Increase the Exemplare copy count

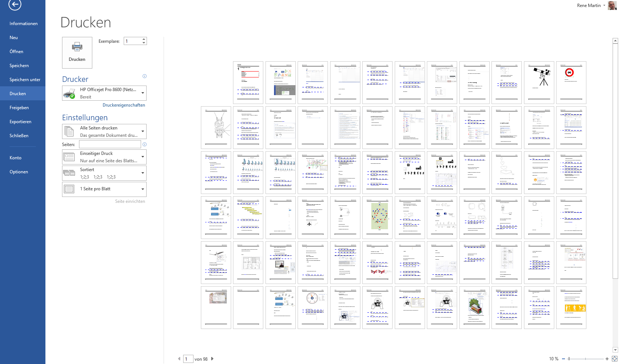(x=144, y=39)
